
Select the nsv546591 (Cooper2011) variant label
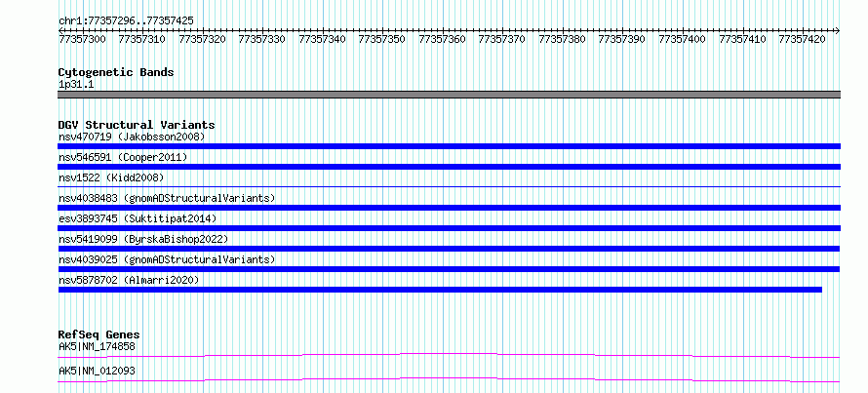click(x=123, y=157)
